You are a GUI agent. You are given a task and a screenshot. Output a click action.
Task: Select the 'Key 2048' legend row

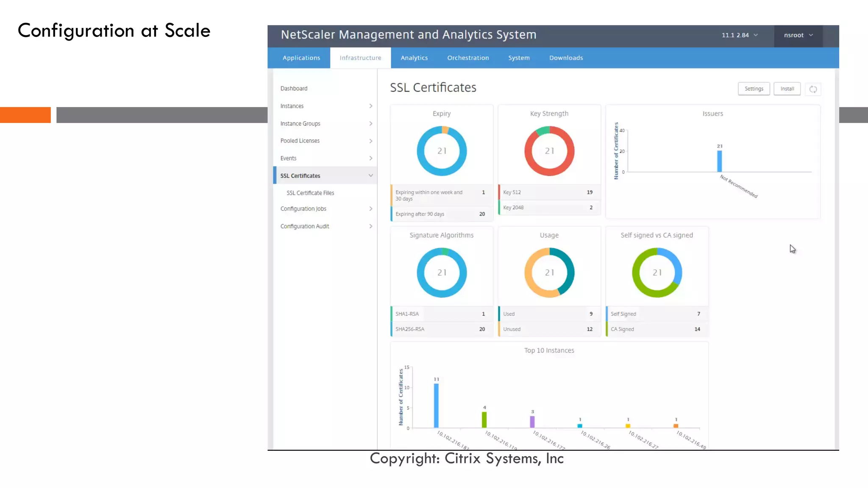point(549,208)
